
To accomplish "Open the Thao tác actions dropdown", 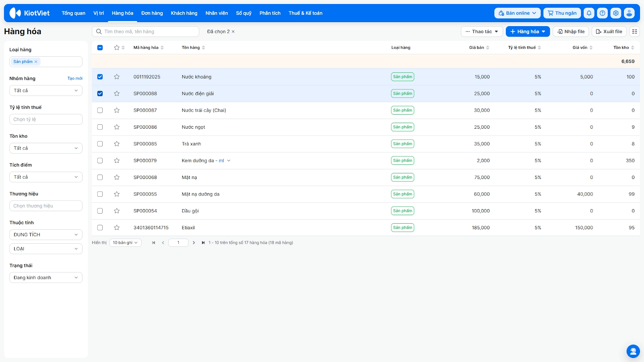I will (481, 31).
